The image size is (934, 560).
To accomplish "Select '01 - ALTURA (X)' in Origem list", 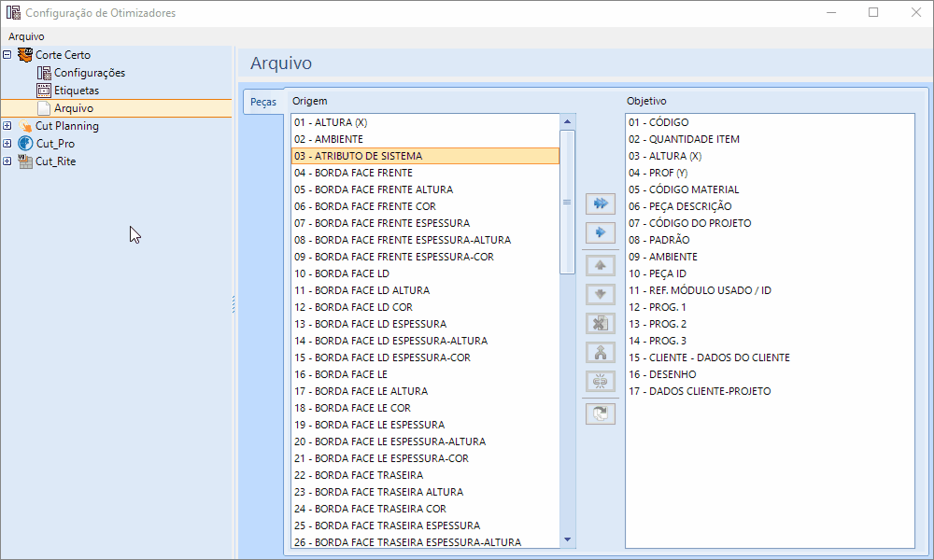I will coord(425,122).
